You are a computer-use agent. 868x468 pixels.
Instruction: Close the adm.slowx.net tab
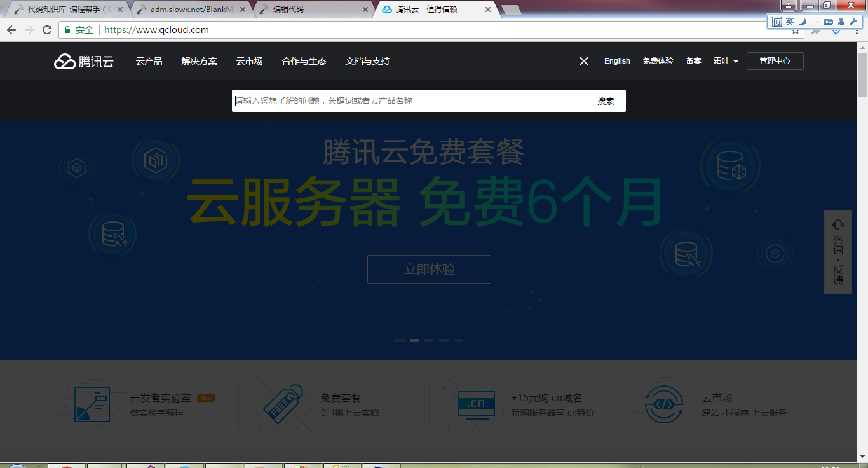[x=243, y=10]
